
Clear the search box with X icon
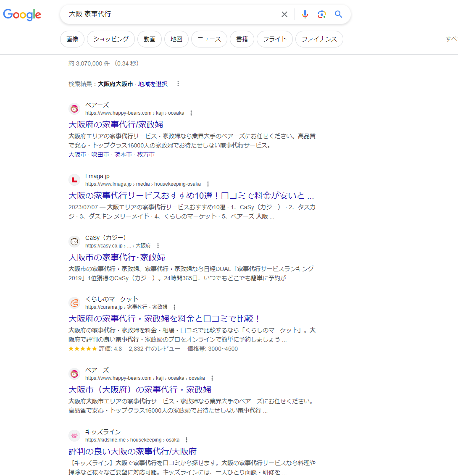284,14
